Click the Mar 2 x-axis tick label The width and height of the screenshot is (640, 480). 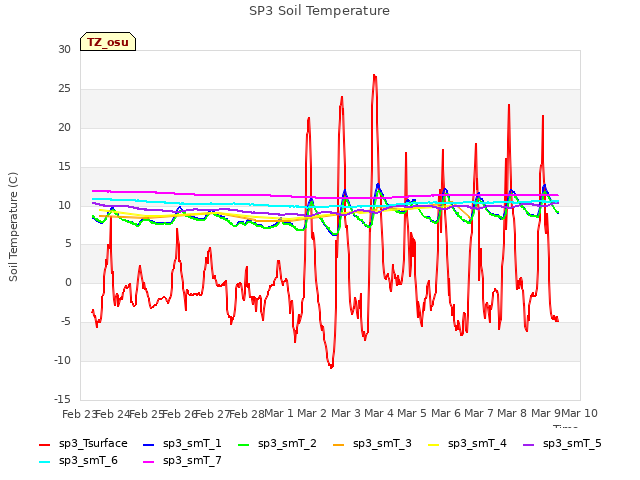[312, 413]
